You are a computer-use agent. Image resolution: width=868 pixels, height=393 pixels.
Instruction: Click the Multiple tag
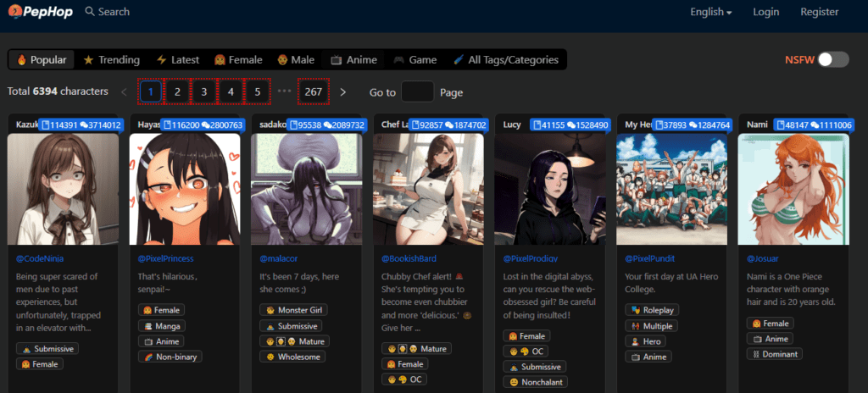pos(652,326)
